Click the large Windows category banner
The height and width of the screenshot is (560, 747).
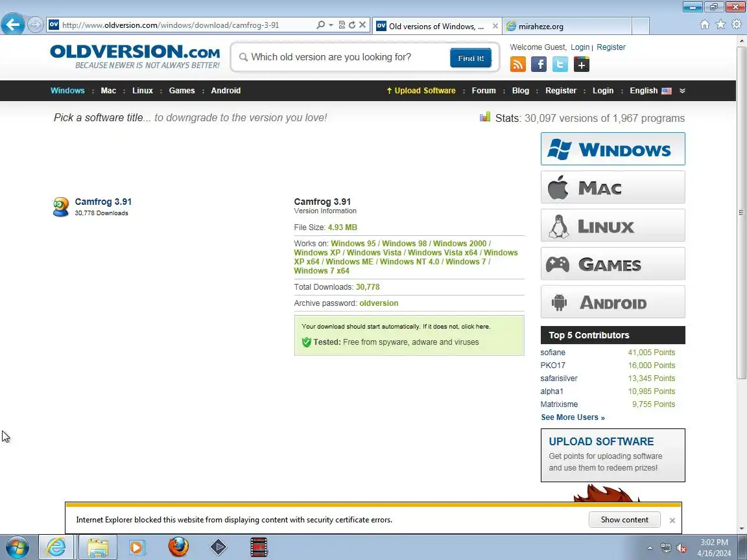coord(613,149)
